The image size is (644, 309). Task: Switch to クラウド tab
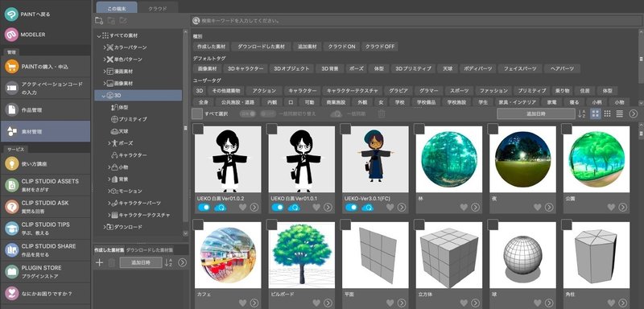click(158, 8)
